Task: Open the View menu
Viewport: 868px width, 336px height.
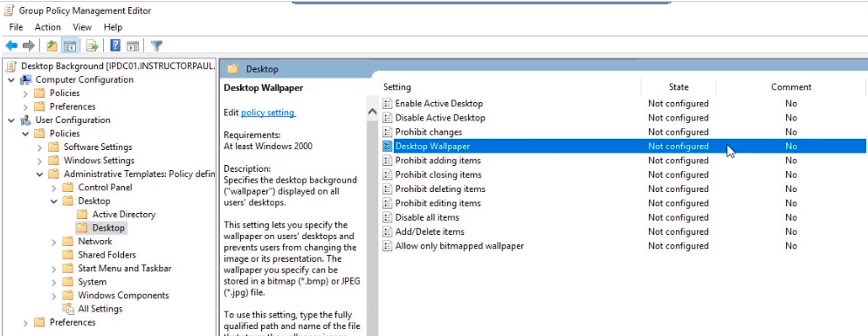Action: pyautogui.click(x=82, y=27)
